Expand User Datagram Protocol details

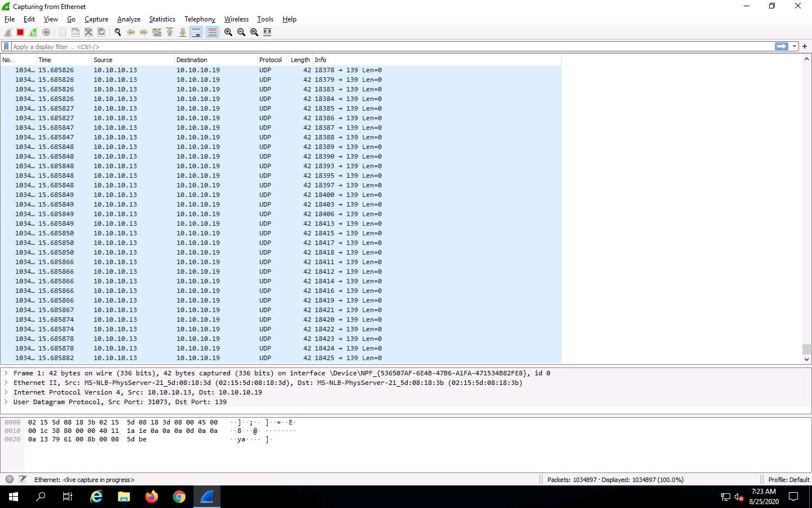[x=6, y=402]
